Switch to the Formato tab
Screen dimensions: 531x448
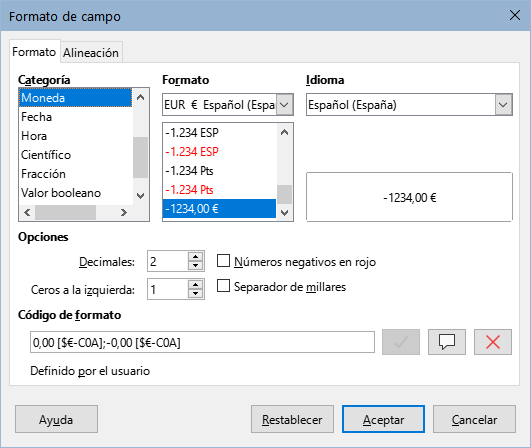coord(34,52)
